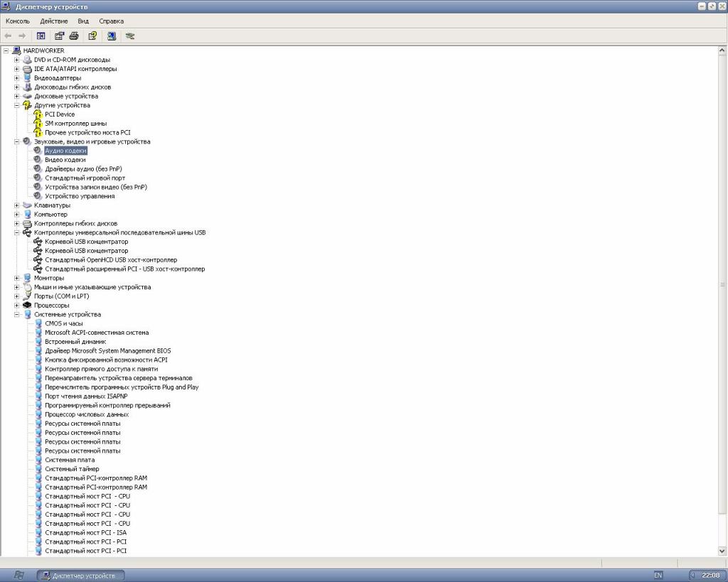
Task: Click the Device Manager title bar icon
Action: tap(6, 6)
